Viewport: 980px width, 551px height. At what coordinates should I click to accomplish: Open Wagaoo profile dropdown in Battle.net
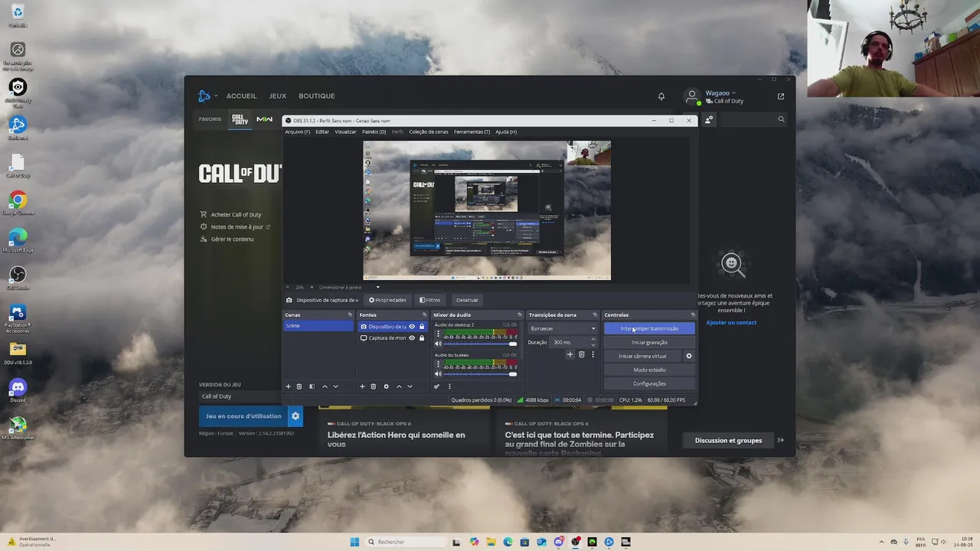point(720,93)
